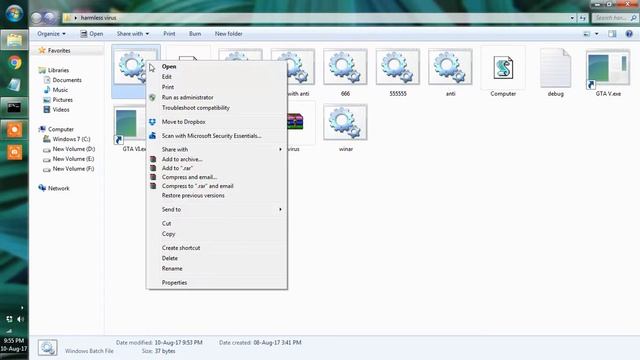Open Windows 7 (C:) drive

point(71,139)
